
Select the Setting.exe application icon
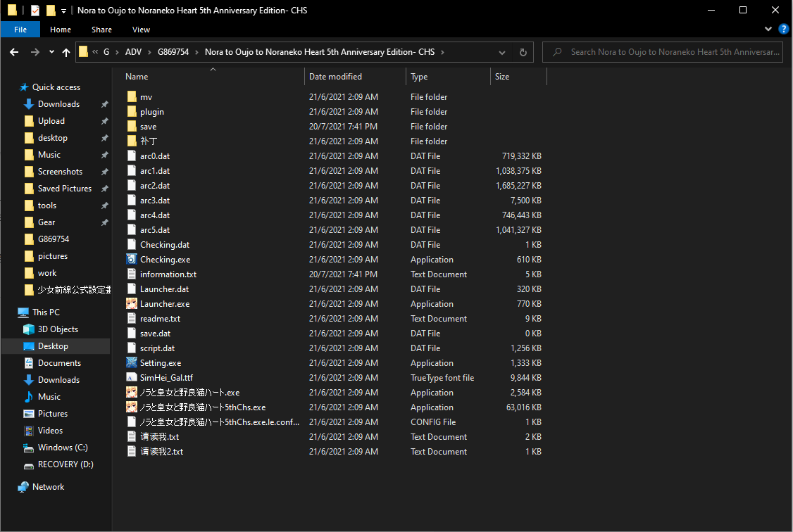pos(132,363)
